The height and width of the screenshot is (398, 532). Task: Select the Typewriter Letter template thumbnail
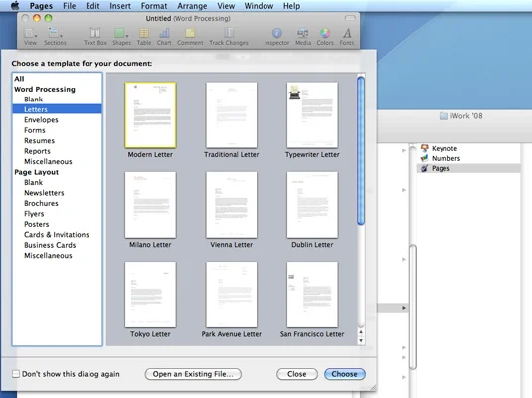pyautogui.click(x=312, y=114)
